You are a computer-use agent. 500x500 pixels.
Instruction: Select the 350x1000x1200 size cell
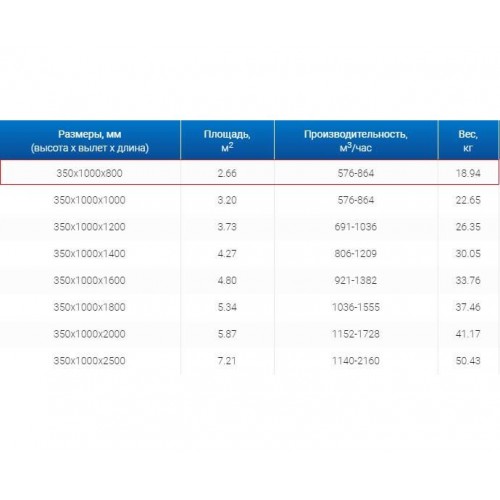(x=89, y=227)
